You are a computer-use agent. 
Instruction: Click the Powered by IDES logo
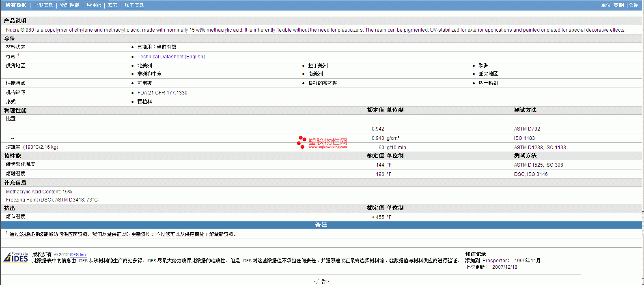click(16, 257)
